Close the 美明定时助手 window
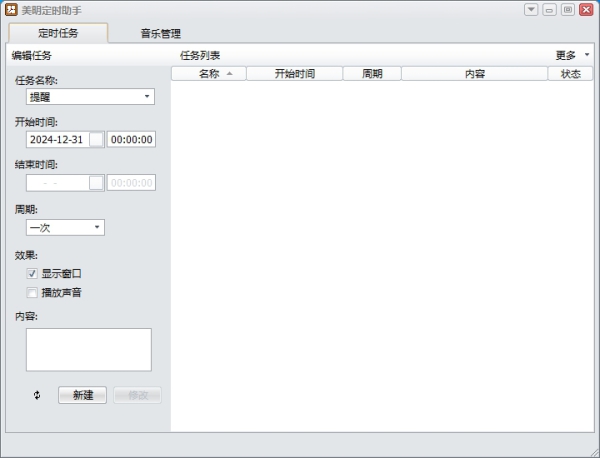The width and height of the screenshot is (600, 458). tap(585, 10)
